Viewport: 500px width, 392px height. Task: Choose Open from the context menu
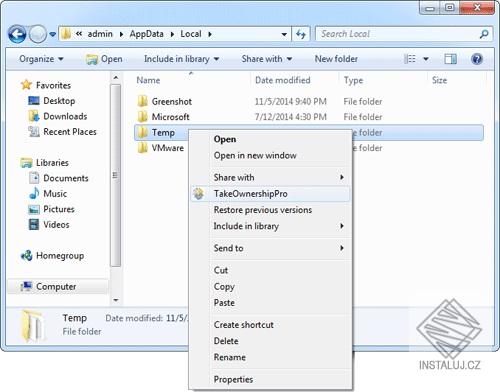pos(225,139)
